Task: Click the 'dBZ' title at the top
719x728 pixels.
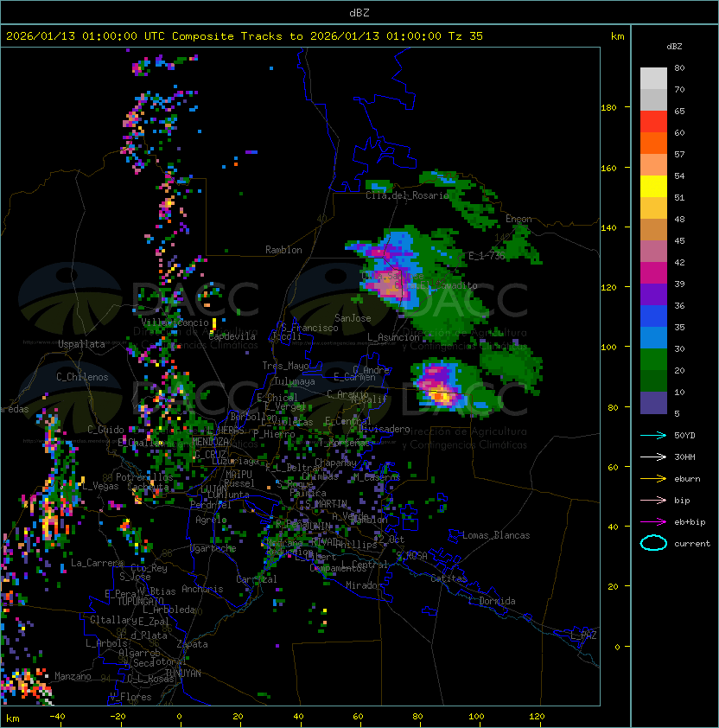Action: (x=359, y=12)
